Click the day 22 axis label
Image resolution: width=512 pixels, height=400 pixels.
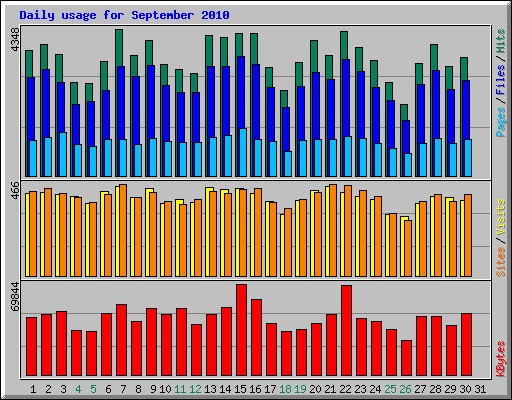tap(345, 389)
